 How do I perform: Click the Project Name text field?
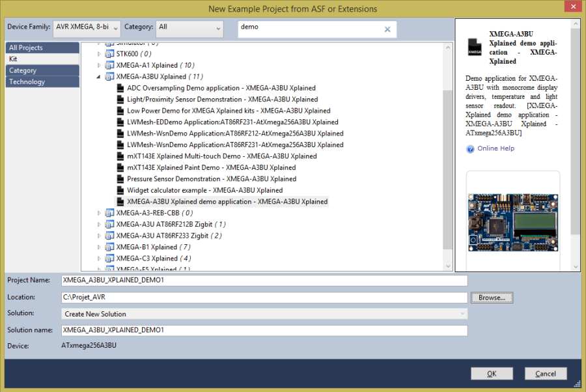pyautogui.click(x=264, y=281)
